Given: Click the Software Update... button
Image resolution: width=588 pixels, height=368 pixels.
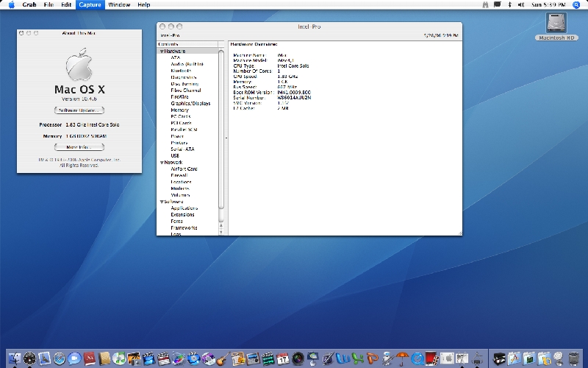Looking at the screenshot, I should coord(79,110).
